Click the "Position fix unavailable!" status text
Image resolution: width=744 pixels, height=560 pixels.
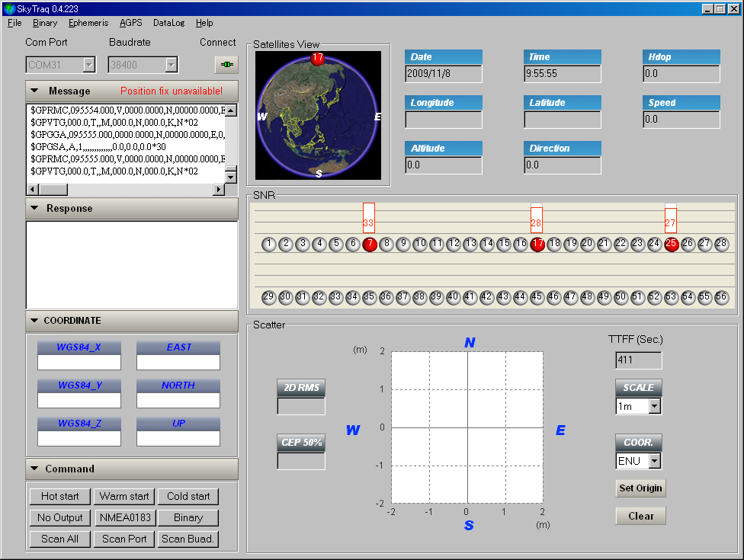pyautogui.click(x=172, y=91)
